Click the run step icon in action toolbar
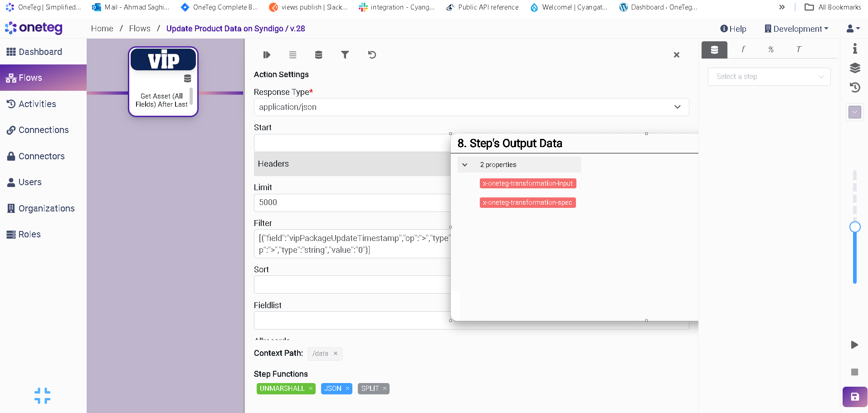The height and width of the screenshot is (413, 868). point(267,55)
